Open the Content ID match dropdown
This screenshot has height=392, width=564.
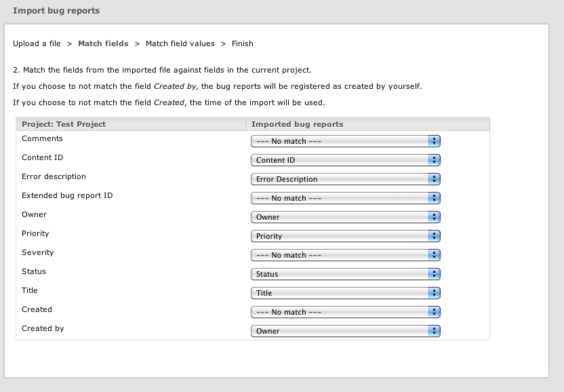[x=346, y=160]
